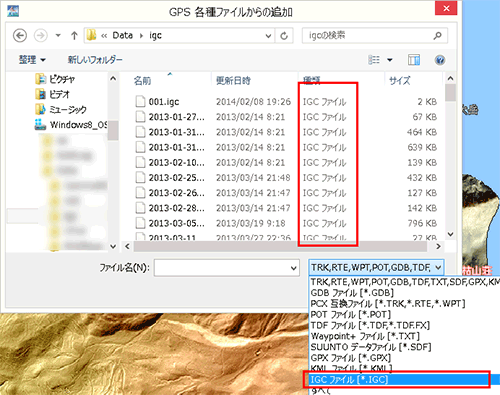Select the 001.igc file
This screenshot has width=500, height=395.
click(164, 102)
